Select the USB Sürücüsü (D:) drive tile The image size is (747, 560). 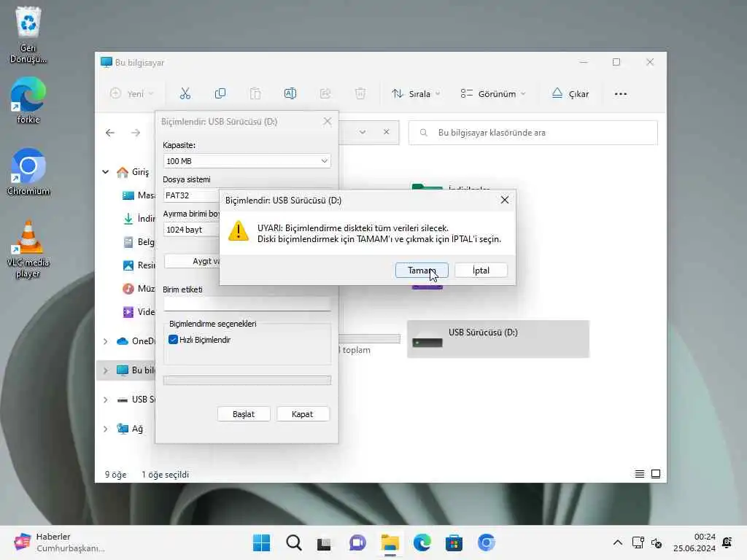coord(498,339)
